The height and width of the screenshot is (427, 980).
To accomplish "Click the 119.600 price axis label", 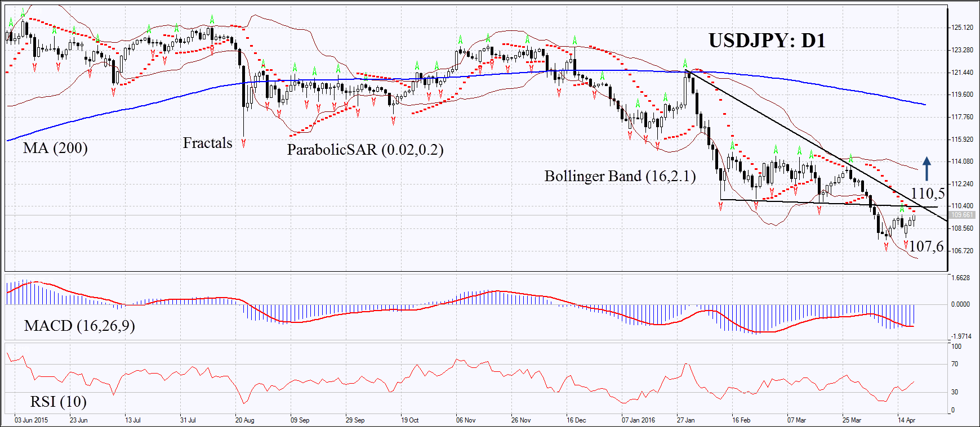I will click(962, 95).
